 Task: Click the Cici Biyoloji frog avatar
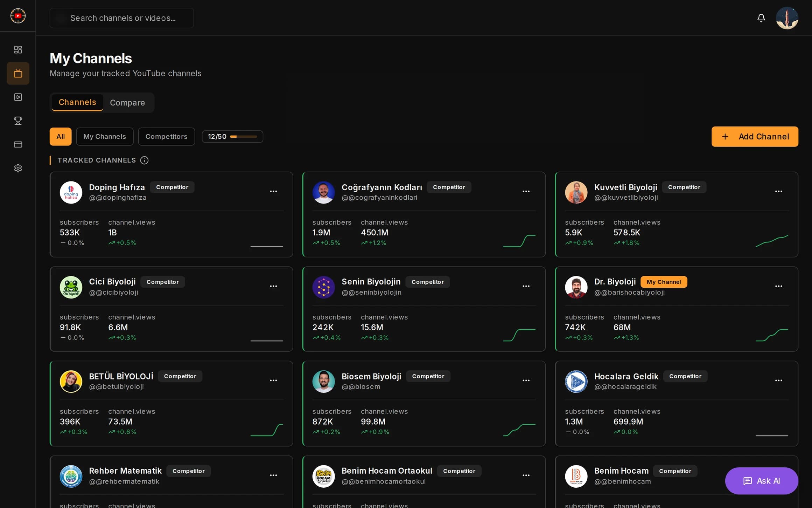(71, 287)
